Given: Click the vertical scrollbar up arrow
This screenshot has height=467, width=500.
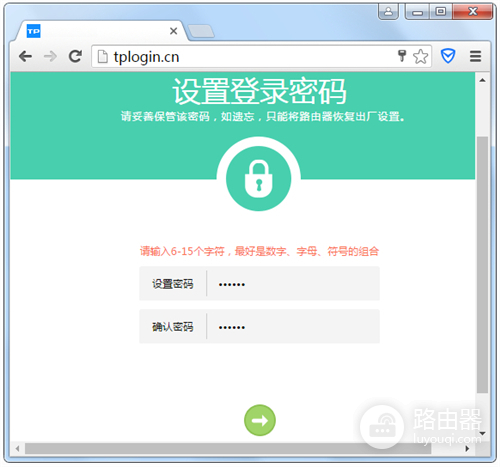Looking at the screenshot, I should tap(482, 80).
